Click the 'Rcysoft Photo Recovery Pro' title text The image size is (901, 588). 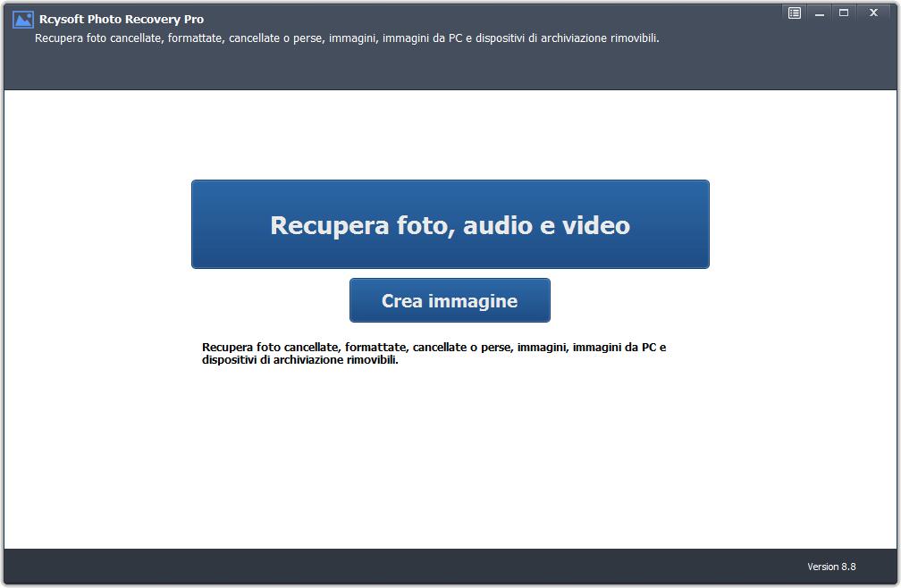click(x=121, y=20)
